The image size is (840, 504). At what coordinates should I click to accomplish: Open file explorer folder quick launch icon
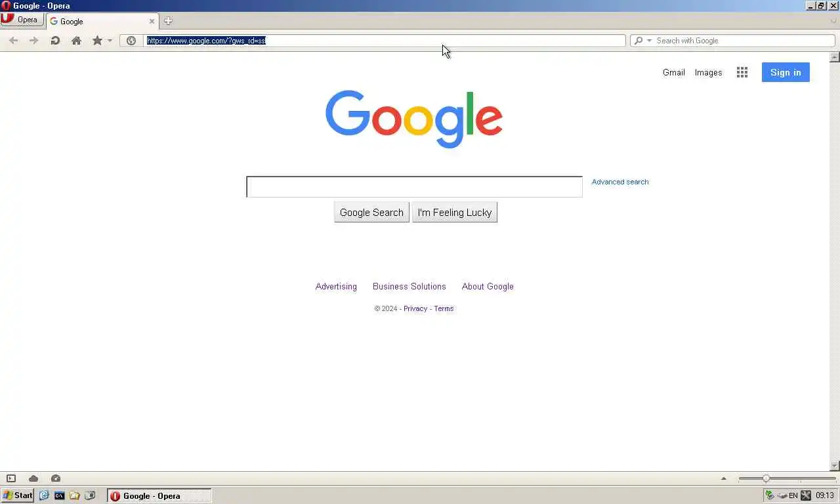pyautogui.click(x=75, y=495)
